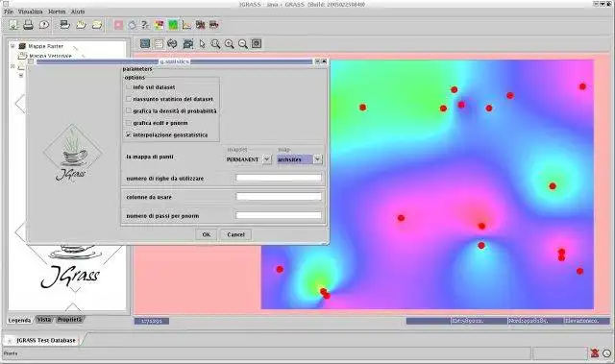Click the camera snapshot icon in map toolbar
The width and height of the screenshot is (615, 364).
point(188,44)
